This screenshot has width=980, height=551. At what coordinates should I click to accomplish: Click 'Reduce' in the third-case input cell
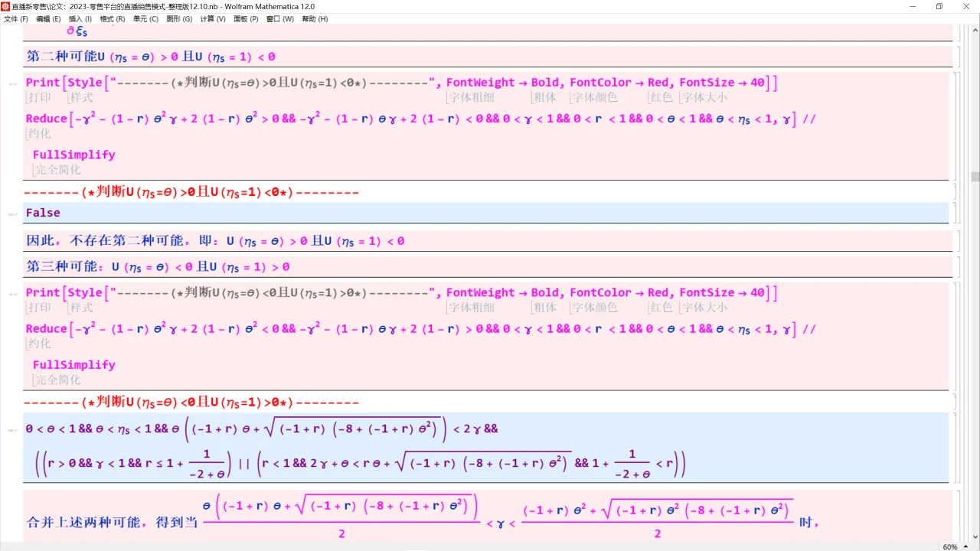pos(47,329)
